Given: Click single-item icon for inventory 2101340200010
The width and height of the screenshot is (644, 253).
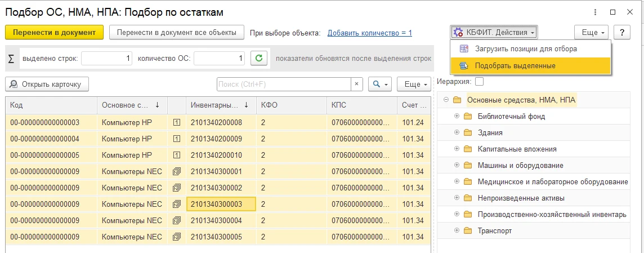Looking at the screenshot, I should pyautogui.click(x=177, y=155).
